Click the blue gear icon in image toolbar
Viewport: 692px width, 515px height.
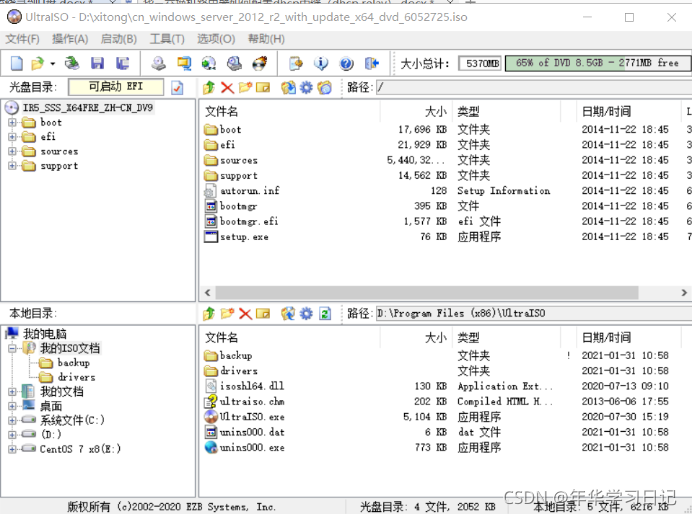click(306, 87)
